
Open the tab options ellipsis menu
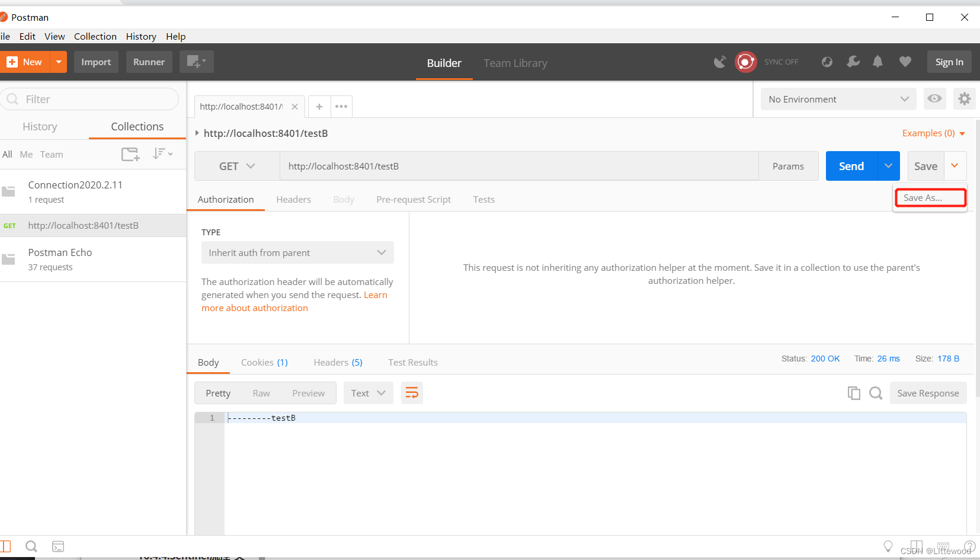pos(341,107)
